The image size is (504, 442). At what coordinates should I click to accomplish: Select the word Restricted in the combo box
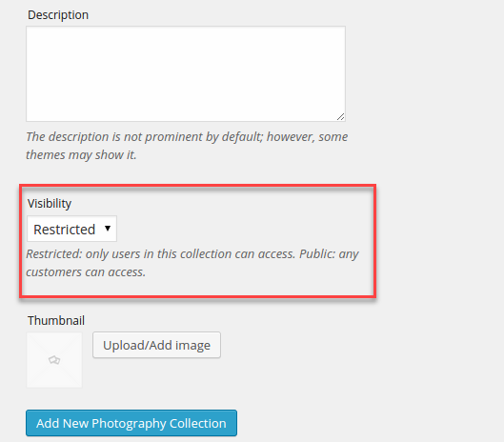(x=64, y=230)
